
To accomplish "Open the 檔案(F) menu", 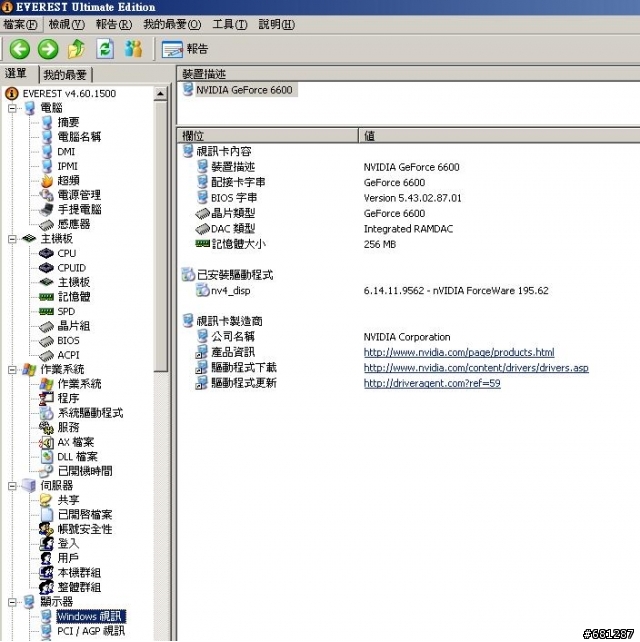I will point(20,25).
